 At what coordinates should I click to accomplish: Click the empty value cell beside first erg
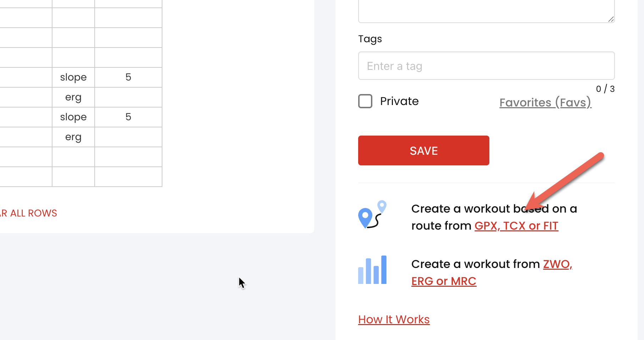(128, 97)
